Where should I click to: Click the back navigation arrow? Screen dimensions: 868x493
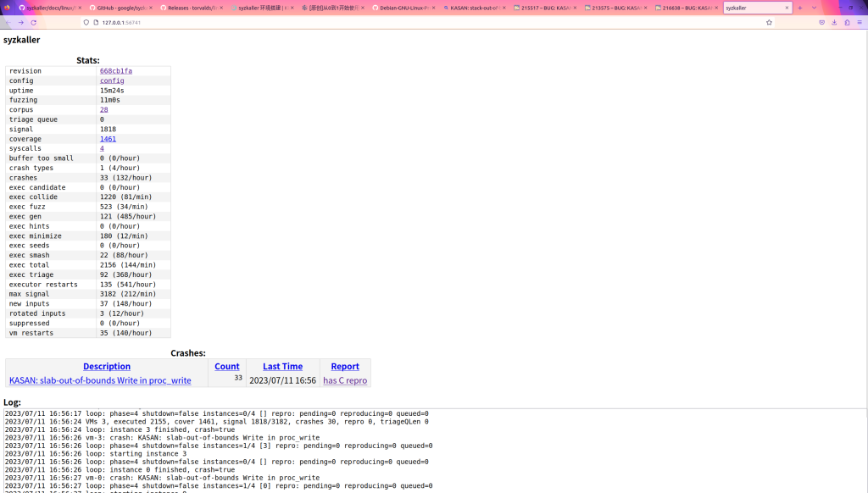pos(8,23)
